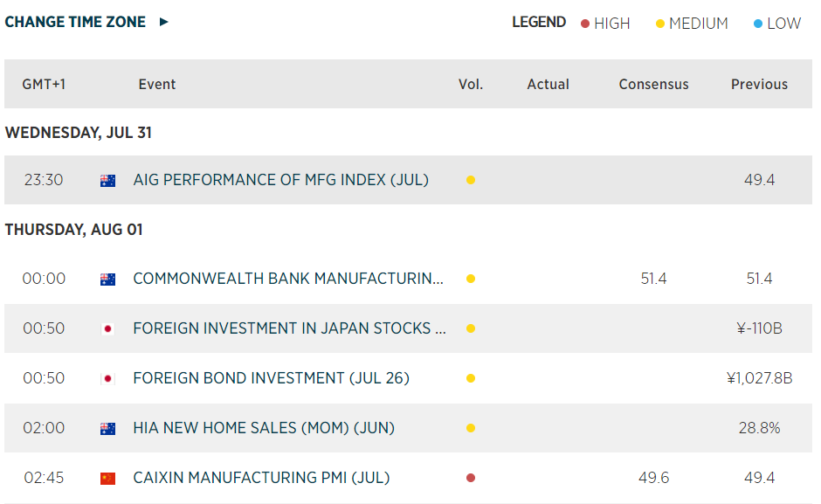Toggle the LOW volatility legend filter

pyautogui.click(x=776, y=24)
